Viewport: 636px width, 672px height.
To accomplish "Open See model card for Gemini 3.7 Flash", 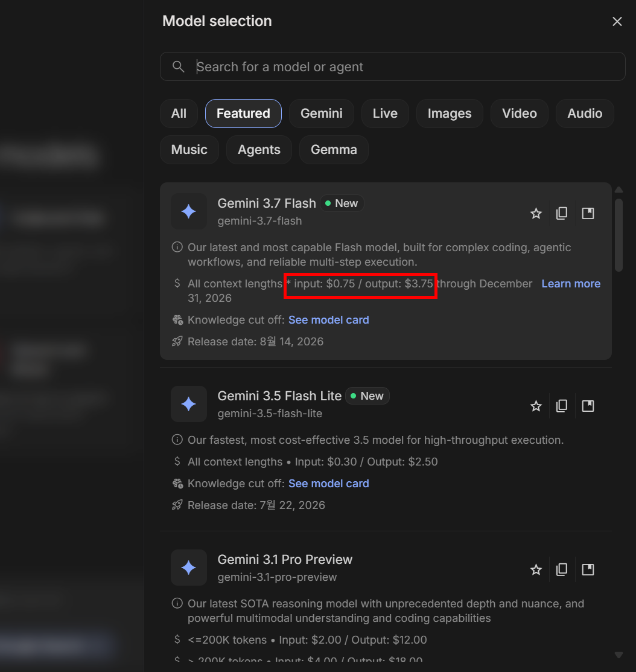I will (x=328, y=320).
